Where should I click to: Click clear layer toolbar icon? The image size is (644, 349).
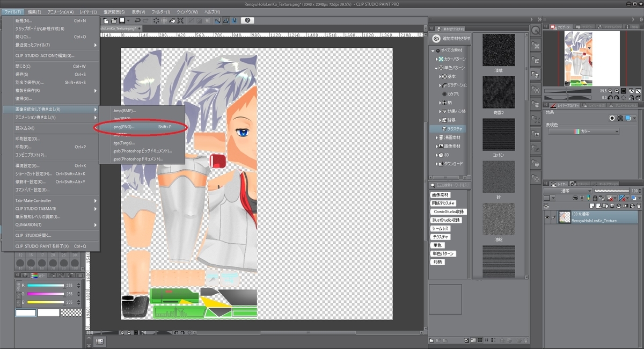[x=156, y=20]
